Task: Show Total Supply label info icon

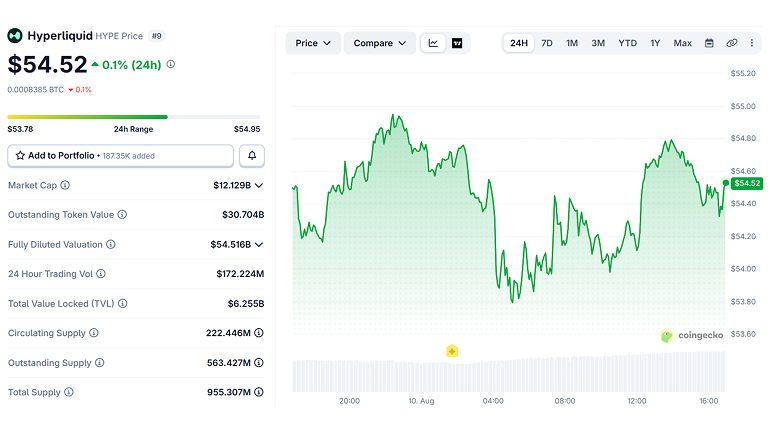Action: pyautogui.click(x=69, y=392)
